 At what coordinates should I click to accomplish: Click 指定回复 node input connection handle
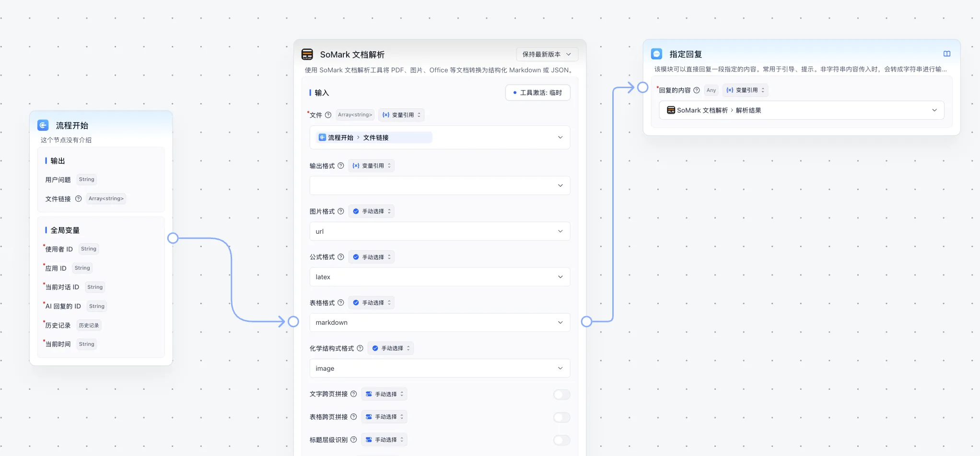[643, 87]
